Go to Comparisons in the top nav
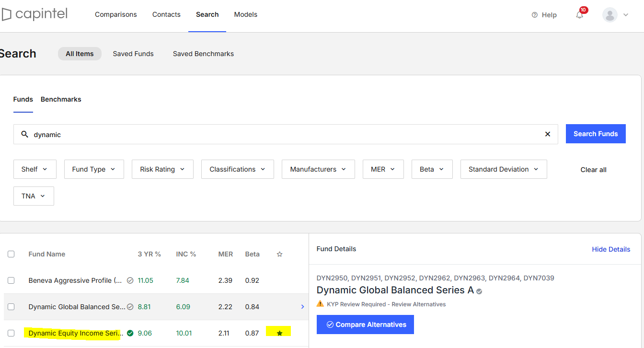The image size is (644, 348). [116, 14]
